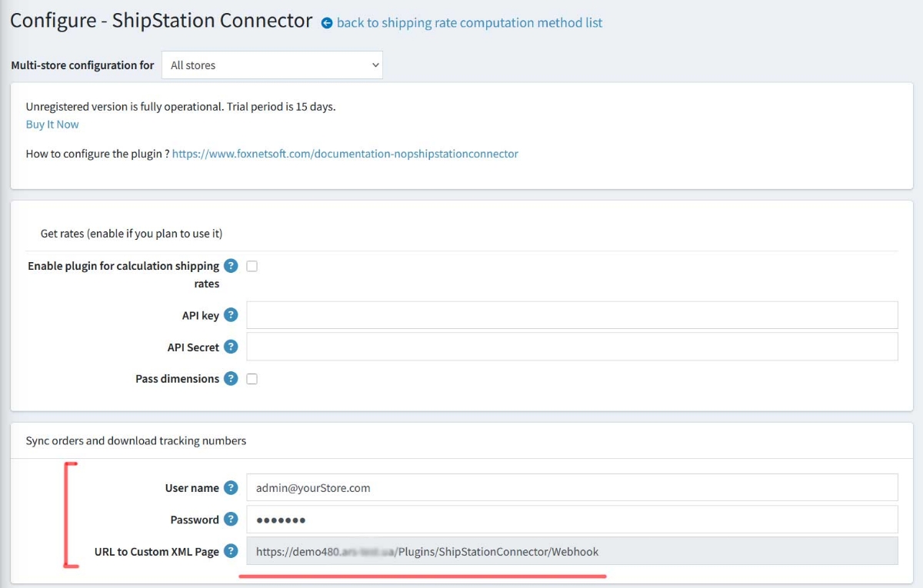Go back to shipping rate computation method list
This screenshot has height=588, width=923.
pos(469,23)
